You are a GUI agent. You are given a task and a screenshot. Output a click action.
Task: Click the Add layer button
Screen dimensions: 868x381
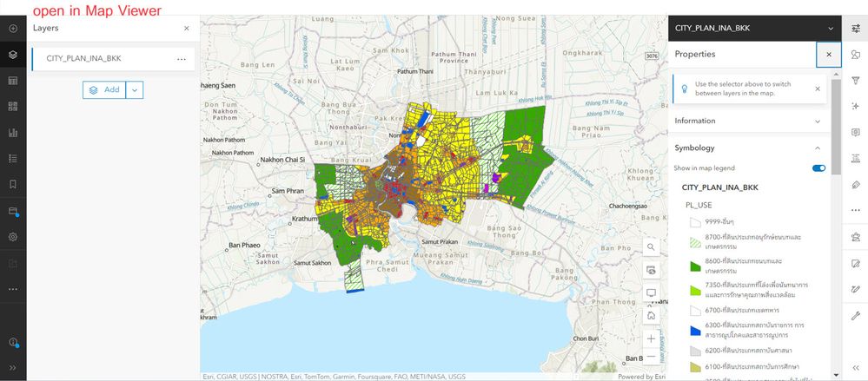pyautogui.click(x=104, y=89)
